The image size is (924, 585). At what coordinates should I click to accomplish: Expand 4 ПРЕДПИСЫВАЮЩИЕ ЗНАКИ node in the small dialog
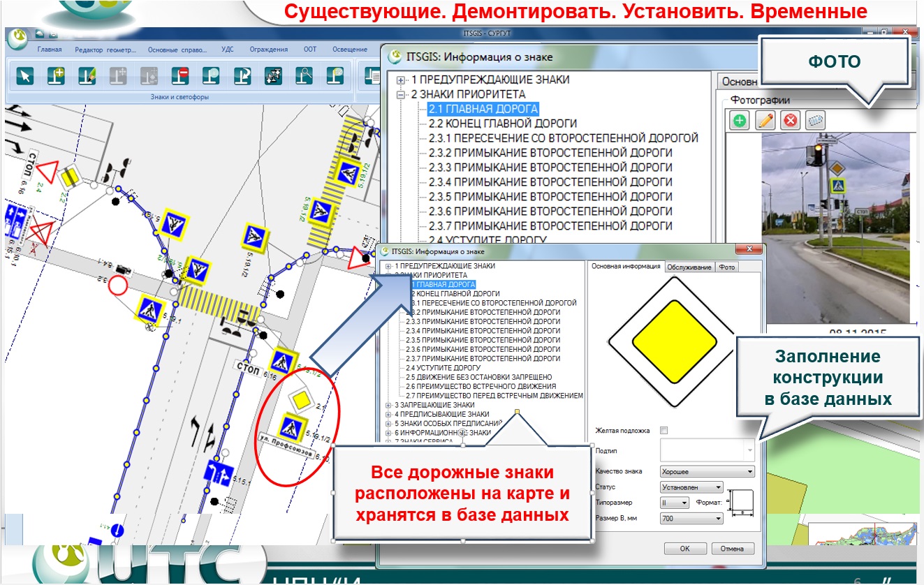tap(389, 414)
